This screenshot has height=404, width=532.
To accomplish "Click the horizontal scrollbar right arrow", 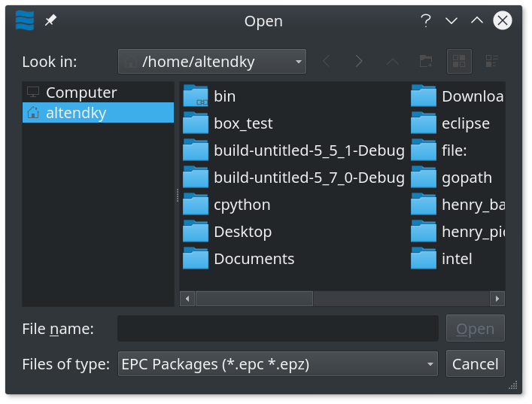I will 497,299.
